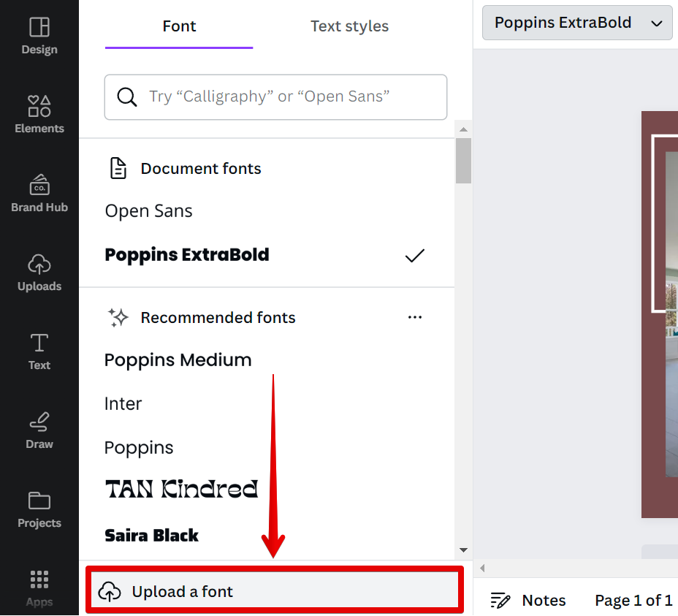Choose the Open Sans font
This screenshot has height=616, width=678.
click(149, 211)
